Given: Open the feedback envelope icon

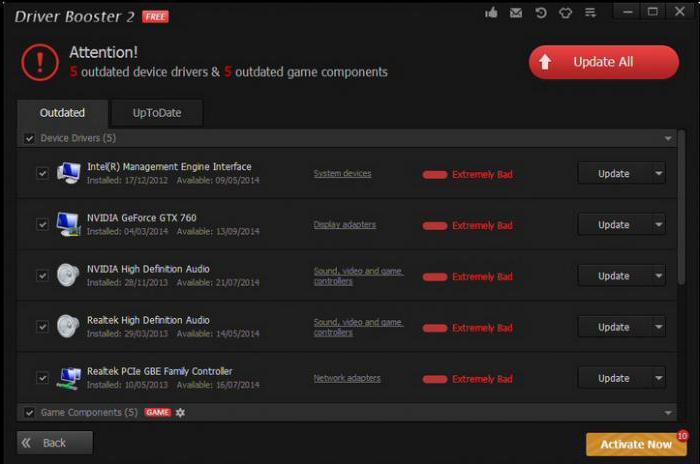Looking at the screenshot, I should (x=516, y=13).
